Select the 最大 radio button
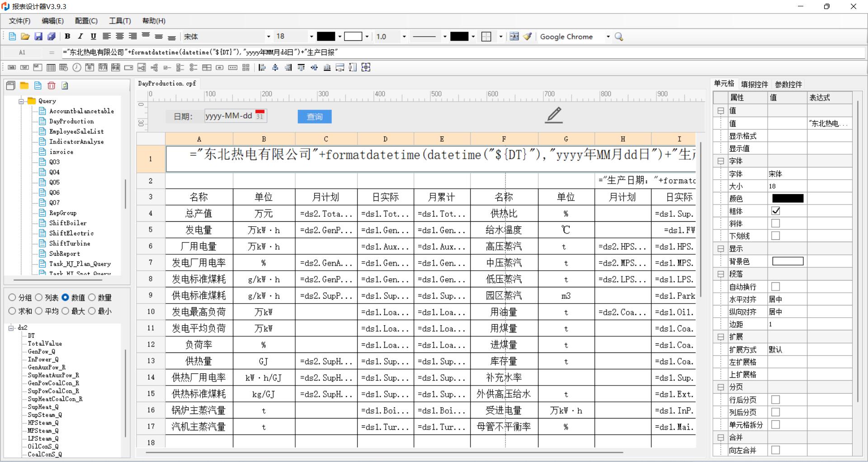 tap(65, 311)
